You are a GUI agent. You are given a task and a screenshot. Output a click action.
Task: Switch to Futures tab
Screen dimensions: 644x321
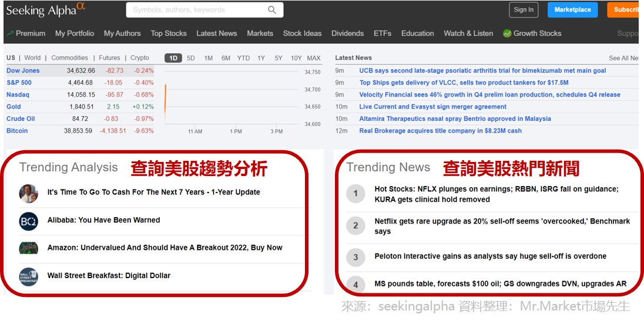(109, 58)
